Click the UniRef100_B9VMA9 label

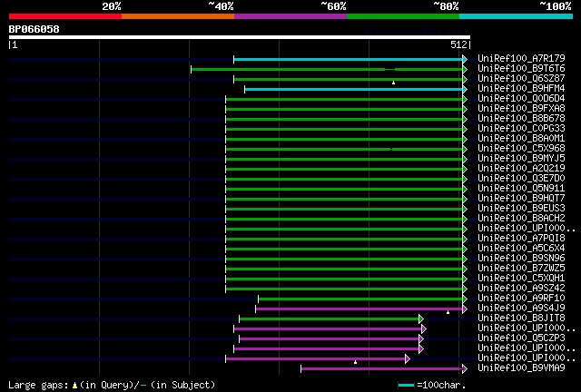pos(521,368)
